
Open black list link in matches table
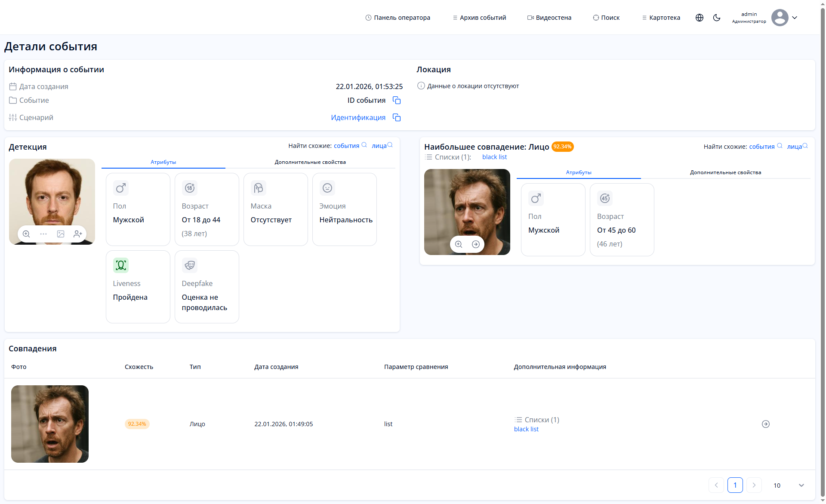pyautogui.click(x=526, y=429)
